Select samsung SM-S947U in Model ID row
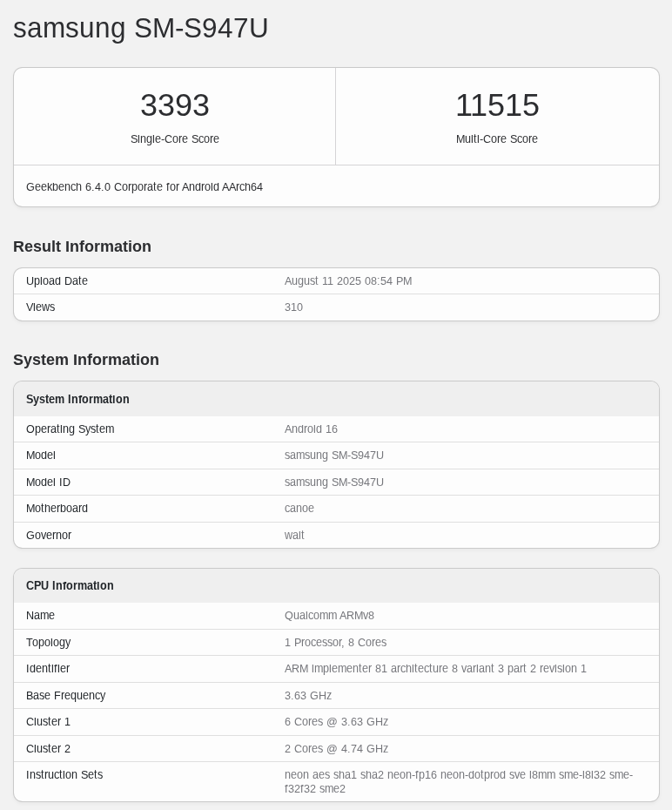The height and width of the screenshot is (810, 672). 334,482
